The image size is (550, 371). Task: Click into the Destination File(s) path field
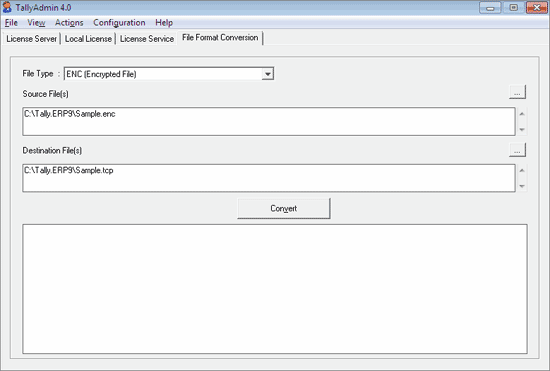269,178
